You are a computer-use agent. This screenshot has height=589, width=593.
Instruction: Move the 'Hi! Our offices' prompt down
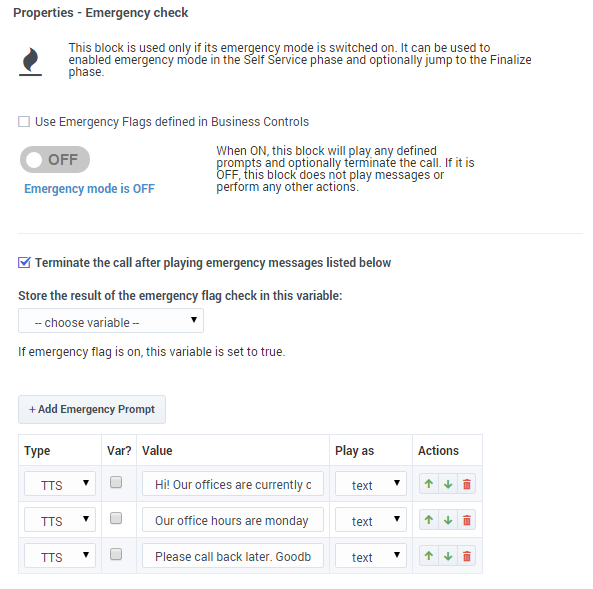[448, 484]
